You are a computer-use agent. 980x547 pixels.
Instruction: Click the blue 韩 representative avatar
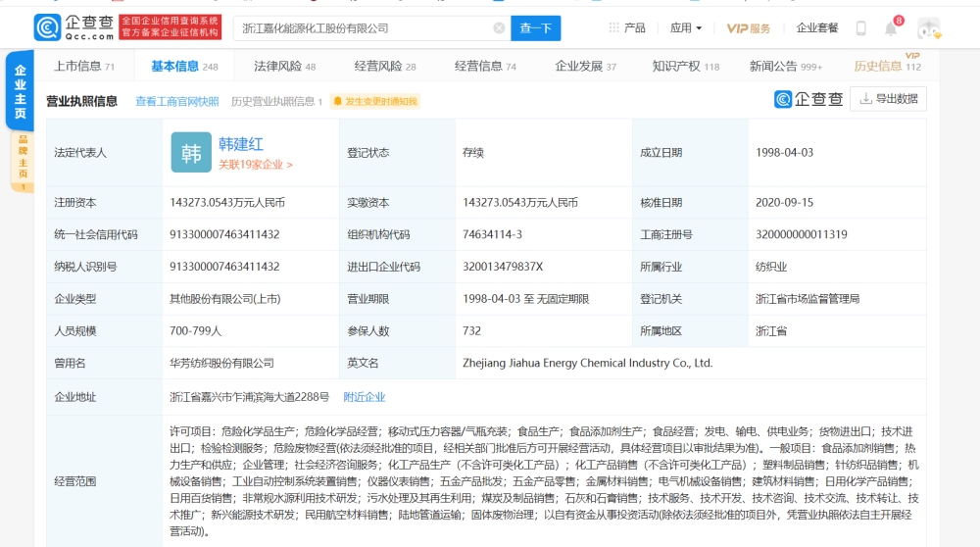pos(191,153)
